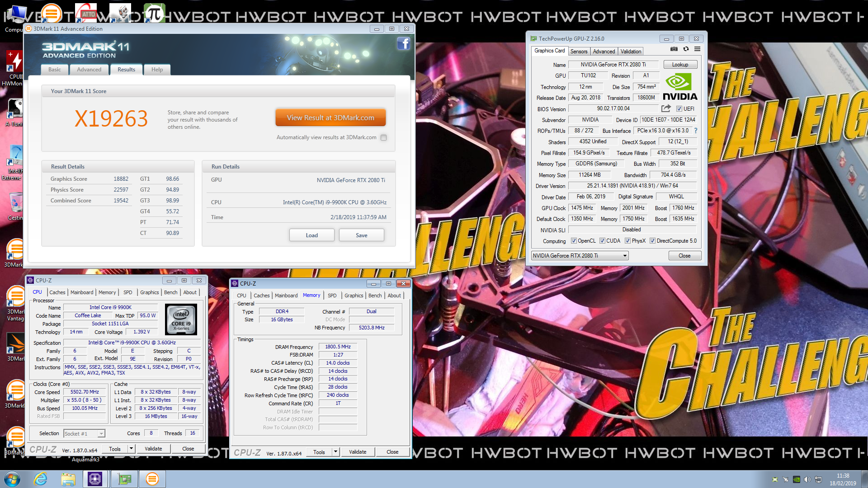Click the Physics Score value 22597
This screenshot has height=488, width=868.
121,190
